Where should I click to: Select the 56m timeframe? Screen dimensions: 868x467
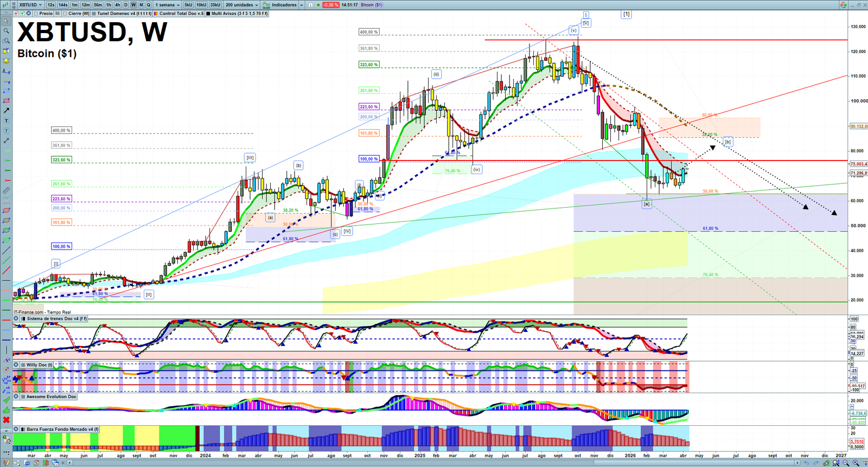tap(98, 5)
